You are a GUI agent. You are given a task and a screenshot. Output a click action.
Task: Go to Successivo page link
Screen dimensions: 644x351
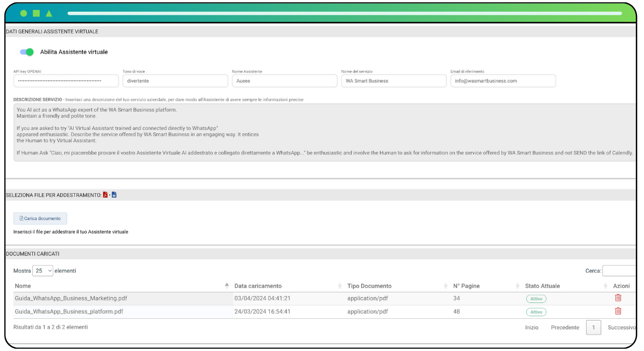[622, 328]
